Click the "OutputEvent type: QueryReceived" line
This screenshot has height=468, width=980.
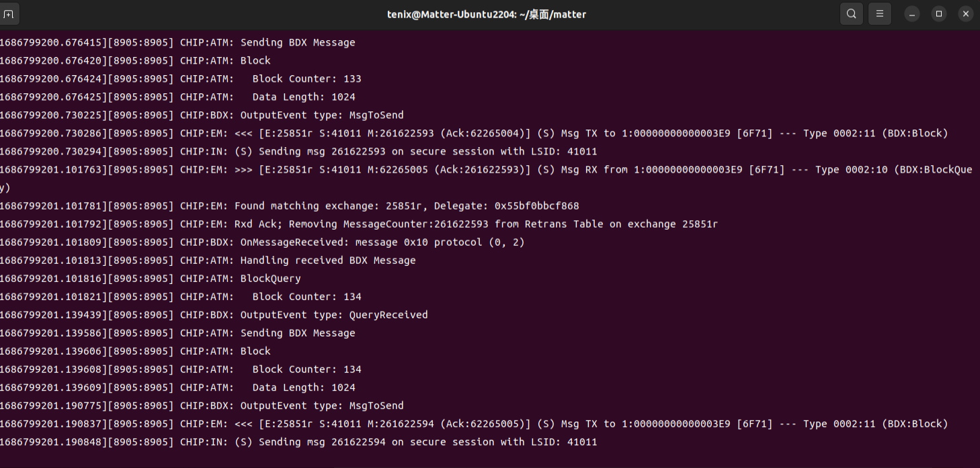point(333,314)
